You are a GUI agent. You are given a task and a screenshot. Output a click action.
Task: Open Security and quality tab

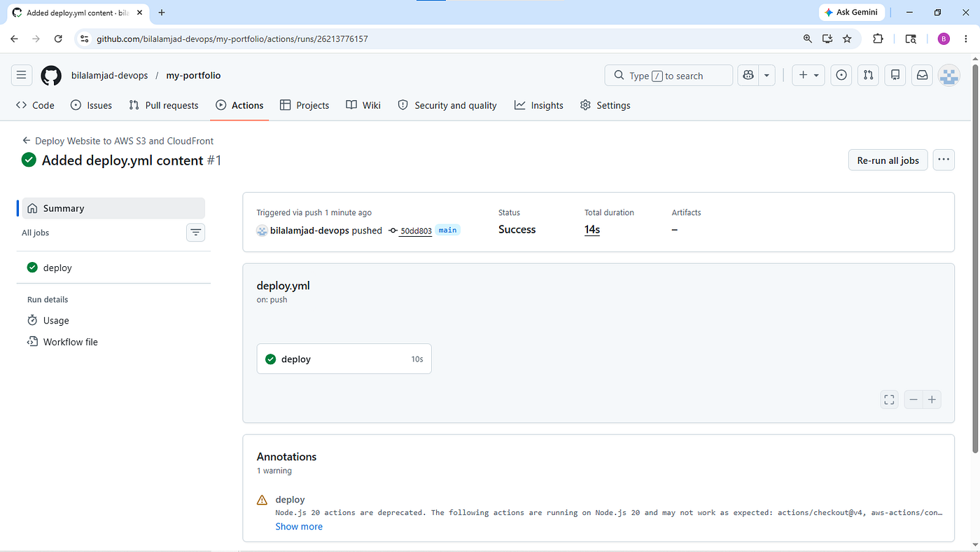tap(447, 105)
